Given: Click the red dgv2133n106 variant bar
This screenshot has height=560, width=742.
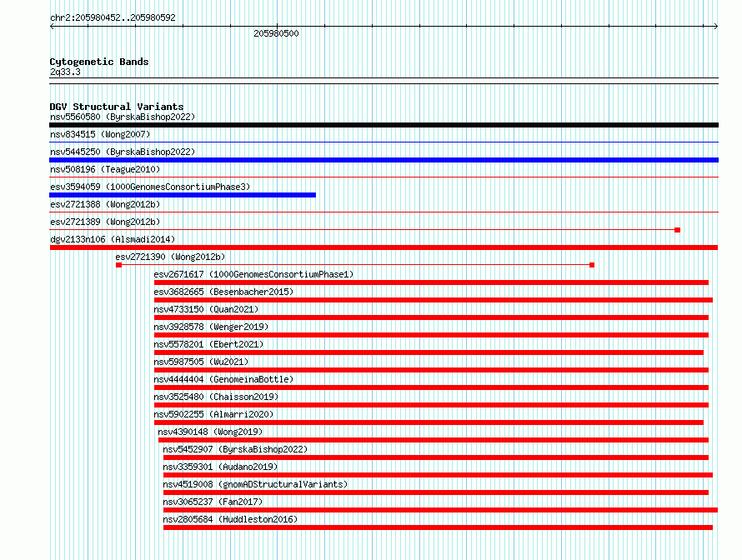Looking at the screenshot, I should point(384,247).
